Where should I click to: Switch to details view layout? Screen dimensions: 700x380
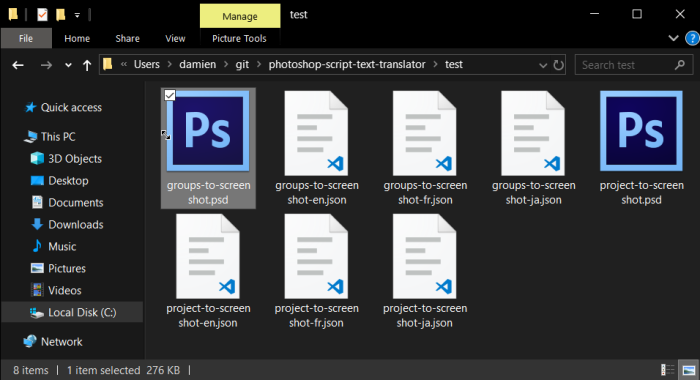(667, 370)
